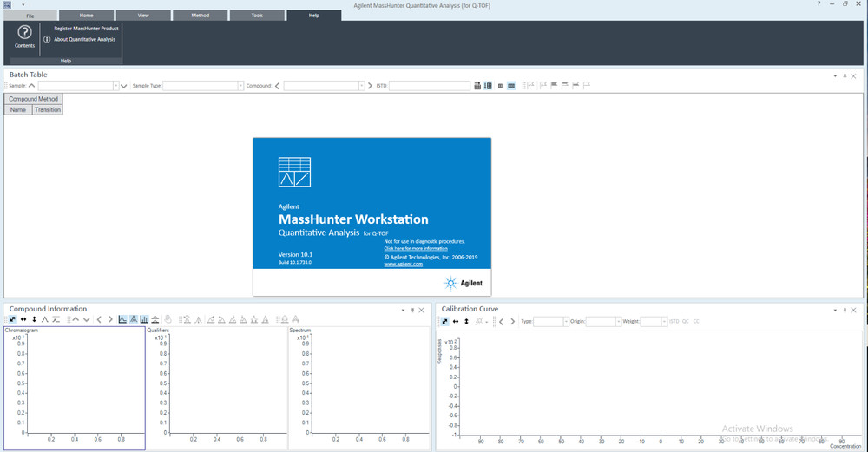This screenshot has height=452, width=868.
Task: Select the Help ribbon tab
Action: tap(314, 16)
